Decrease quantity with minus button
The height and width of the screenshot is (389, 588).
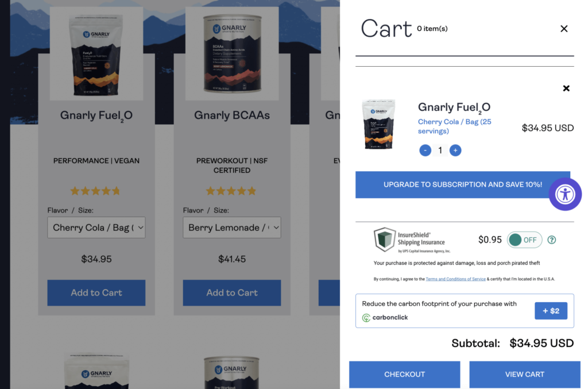[425, 151]
